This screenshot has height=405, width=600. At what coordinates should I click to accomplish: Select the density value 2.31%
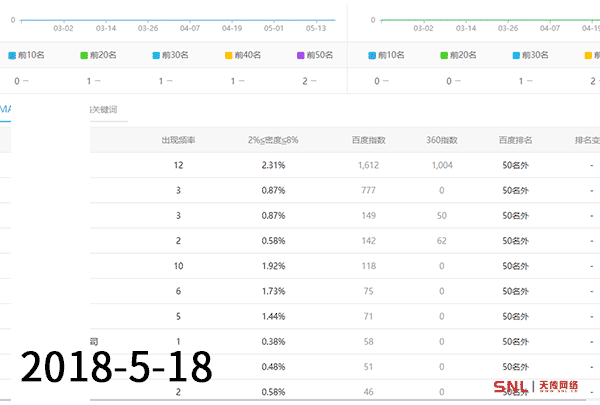coord(273,165)
